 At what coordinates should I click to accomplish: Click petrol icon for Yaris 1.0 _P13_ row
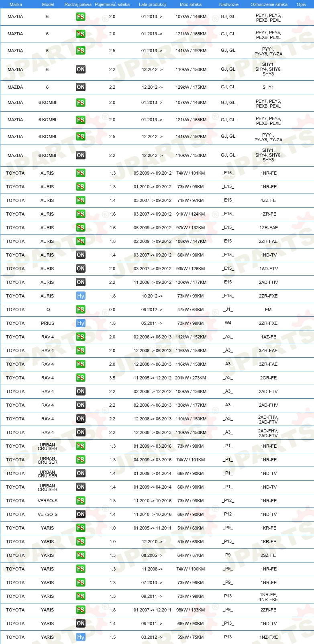(x=81, y=542)
